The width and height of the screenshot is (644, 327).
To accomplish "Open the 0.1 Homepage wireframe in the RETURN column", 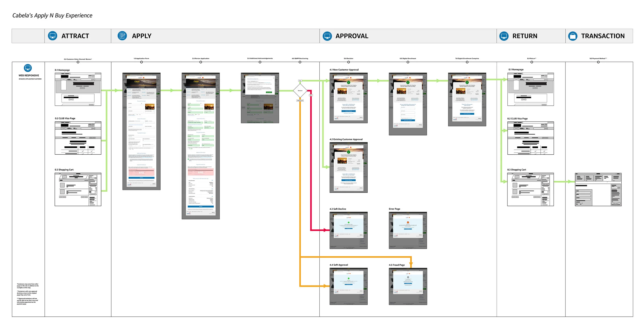I will click(x=531, y=89).
